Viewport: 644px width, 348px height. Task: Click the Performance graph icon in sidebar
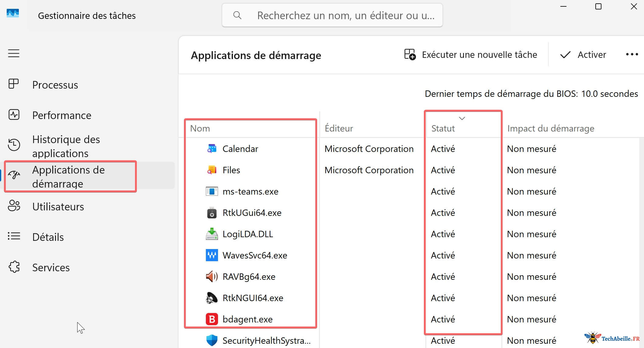14,115
